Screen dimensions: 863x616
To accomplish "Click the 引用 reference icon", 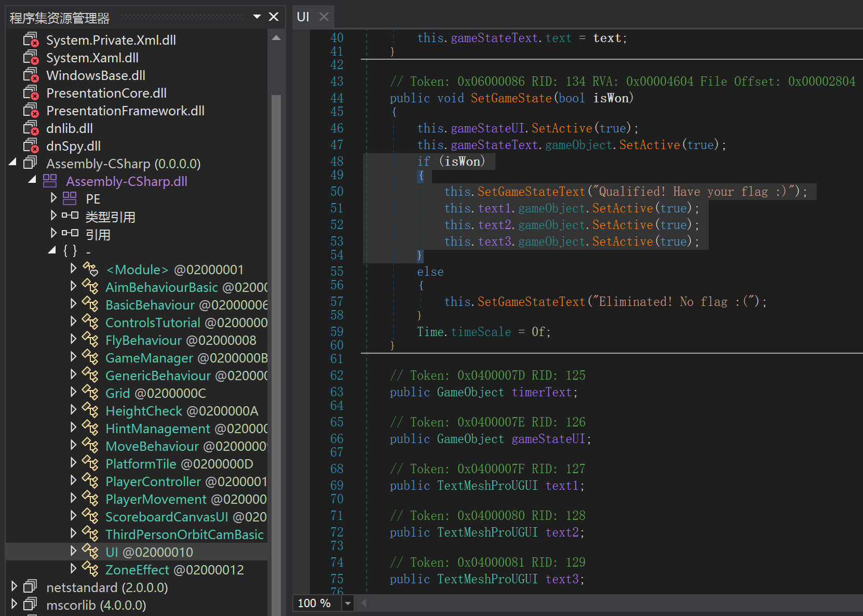I will tap(70, 233).
